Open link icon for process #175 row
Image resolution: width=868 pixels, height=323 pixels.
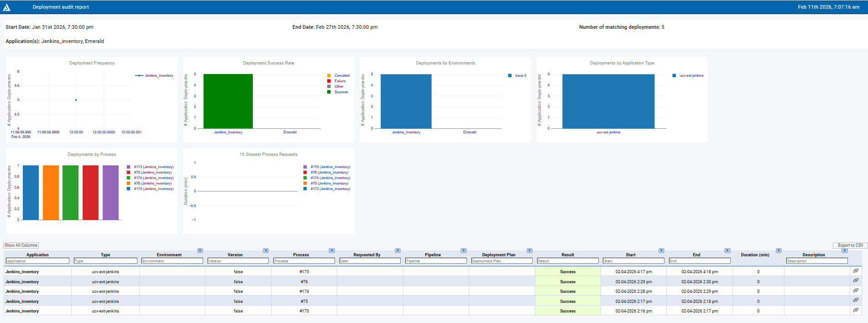[856, 271]
